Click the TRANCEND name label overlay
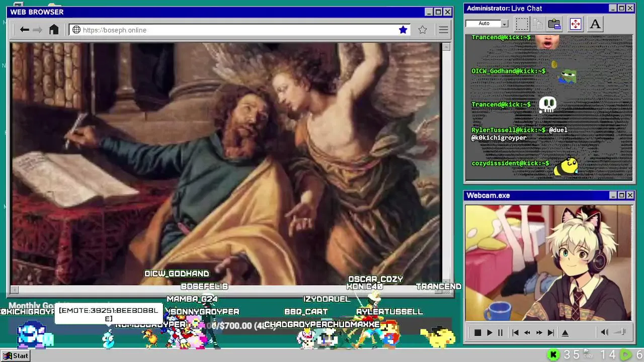 point(438,287)
